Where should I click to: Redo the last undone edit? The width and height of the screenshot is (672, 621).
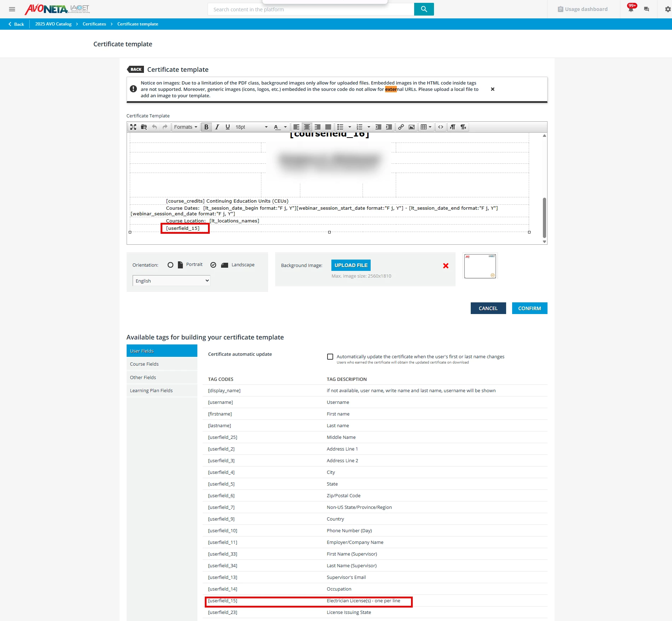tap(165, 127)
